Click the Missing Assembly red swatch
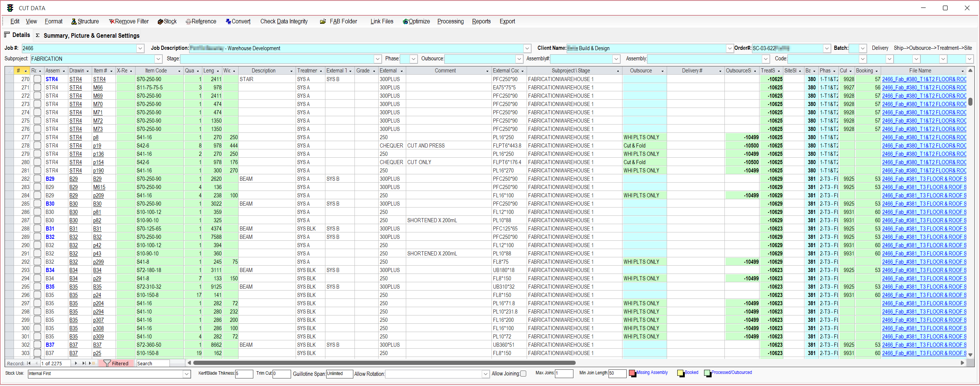 [x=632, y=373]
